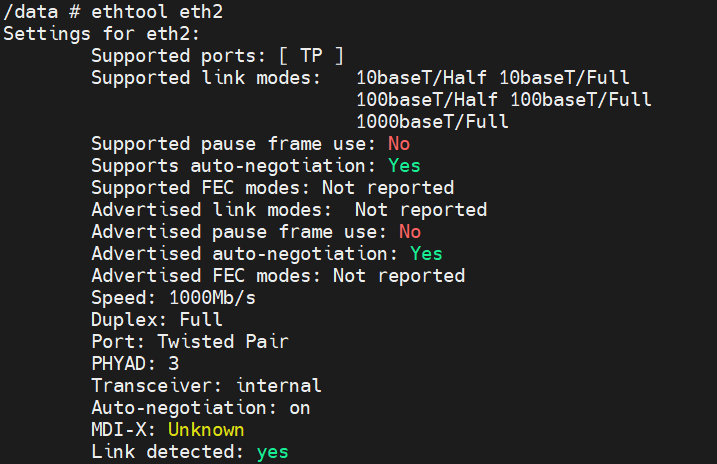Click the 'PHYAD: 3' line

pos(135,363)
